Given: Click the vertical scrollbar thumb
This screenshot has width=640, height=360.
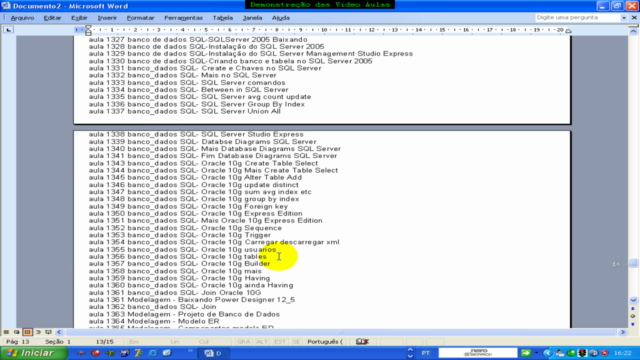Looking at the screenshot, I should tap(633, 264).
